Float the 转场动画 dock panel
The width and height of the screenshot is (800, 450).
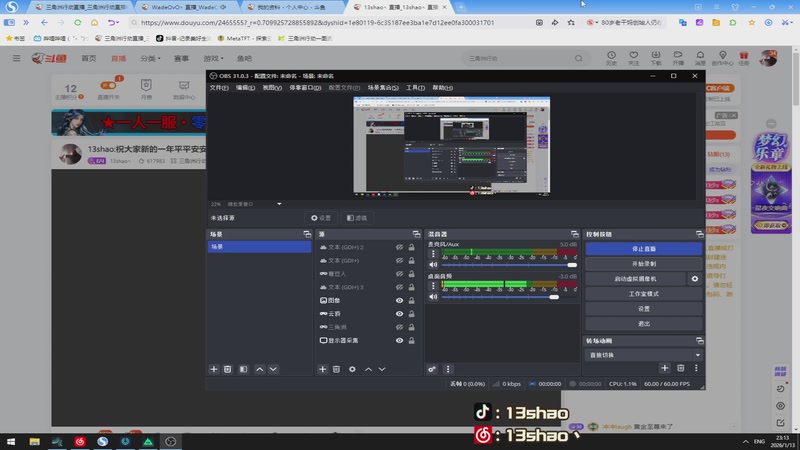pos(699,341)
